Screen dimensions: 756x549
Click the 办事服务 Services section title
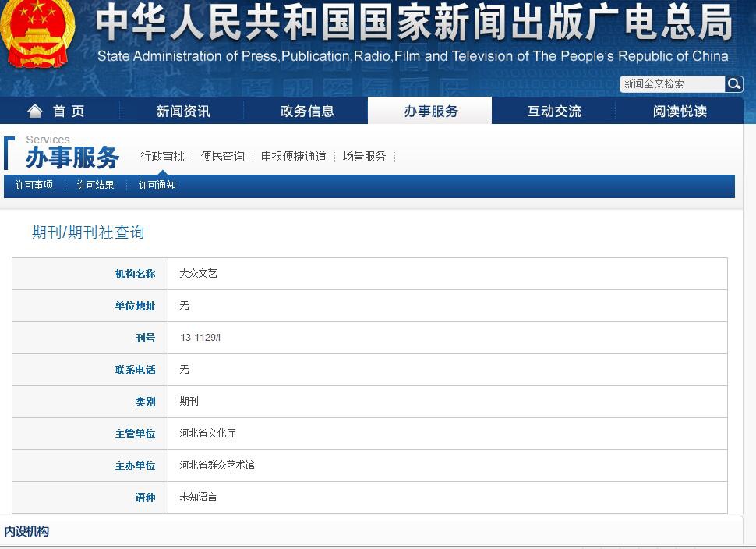72,153
